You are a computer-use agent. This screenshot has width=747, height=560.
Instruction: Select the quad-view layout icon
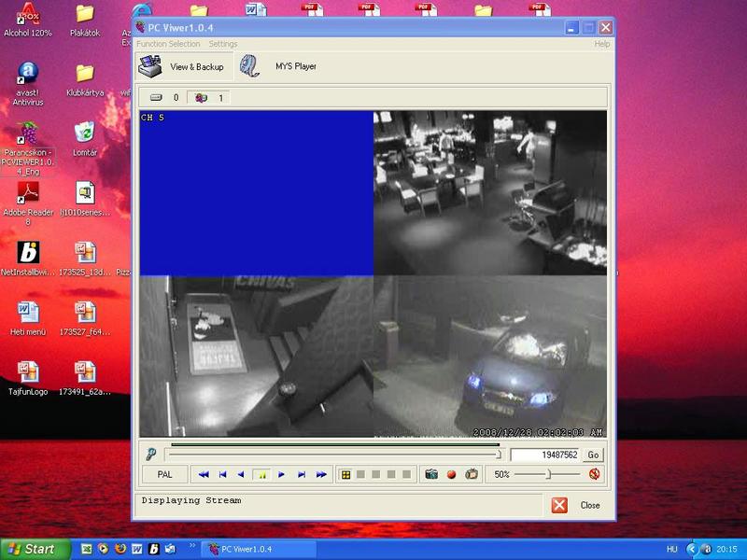point(345,474)
